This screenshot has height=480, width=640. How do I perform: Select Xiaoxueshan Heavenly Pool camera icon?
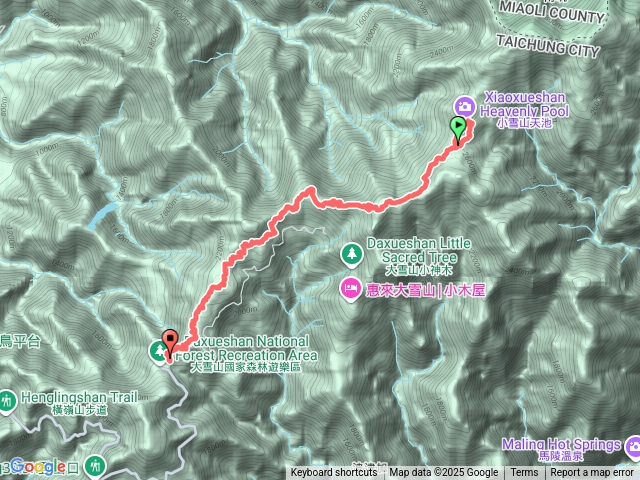[x=464, y=107]
